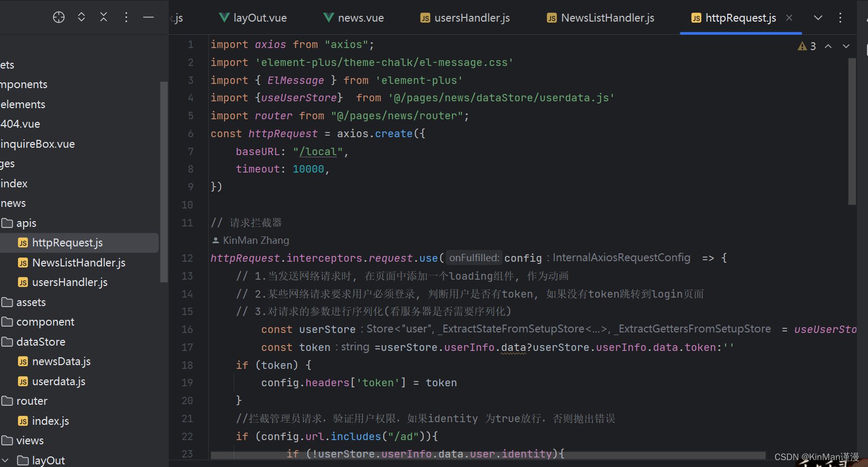Switch to layOut.vue tab
868x467 pixels.
tap(253, 18)
